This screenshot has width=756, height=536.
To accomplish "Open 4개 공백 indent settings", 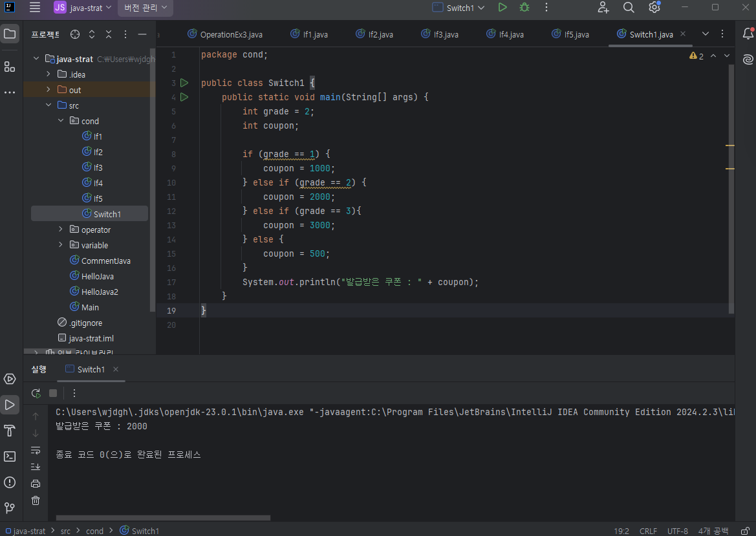I will coord(713,531).
